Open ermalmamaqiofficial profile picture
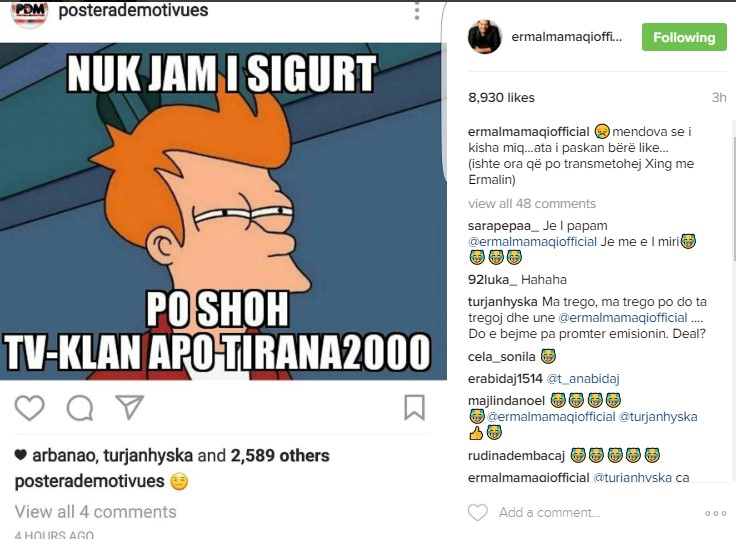This screenshot has width=736, height=539. [x=485, y=37]
